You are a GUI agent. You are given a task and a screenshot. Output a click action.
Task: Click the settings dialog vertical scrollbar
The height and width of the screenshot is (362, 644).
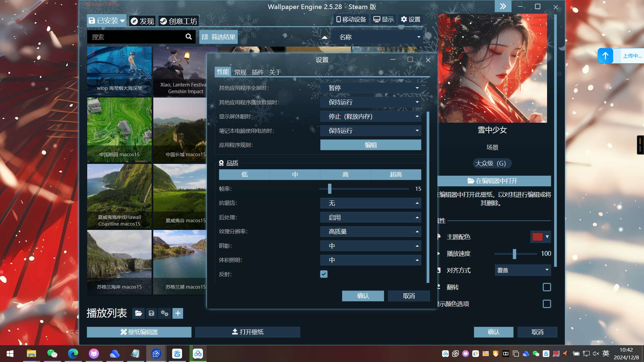click(x=428, y=197)
